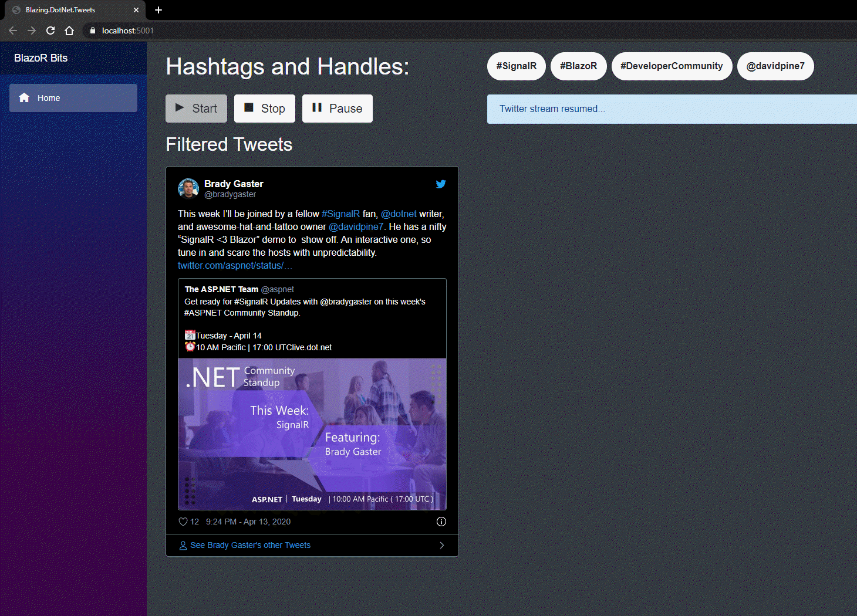The width and height of the screenshot is (857, 616).
Task: Click the Start stream button
Action: (x=196, y=109)
